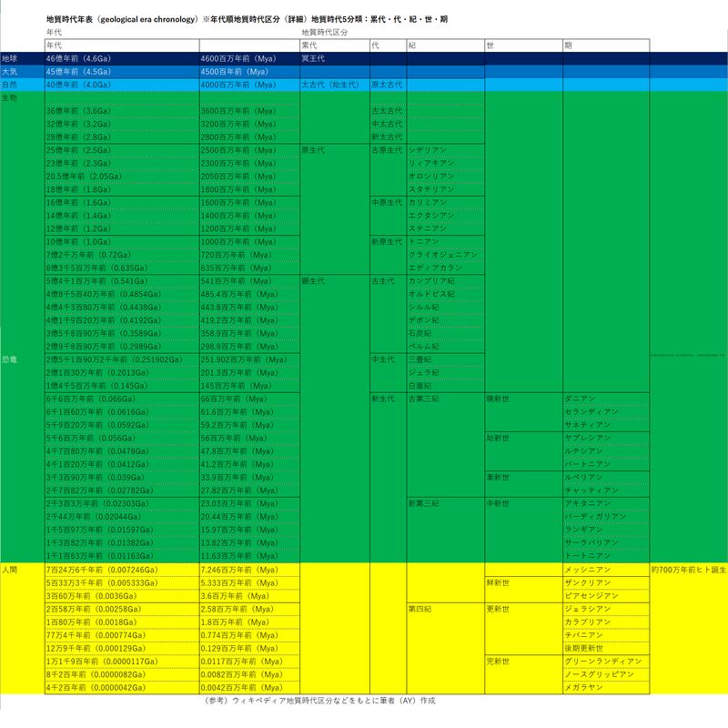
Task: Select the cell '4600百万年前（Mya）'
Action: pyautogui.click(x=238, y=59)
